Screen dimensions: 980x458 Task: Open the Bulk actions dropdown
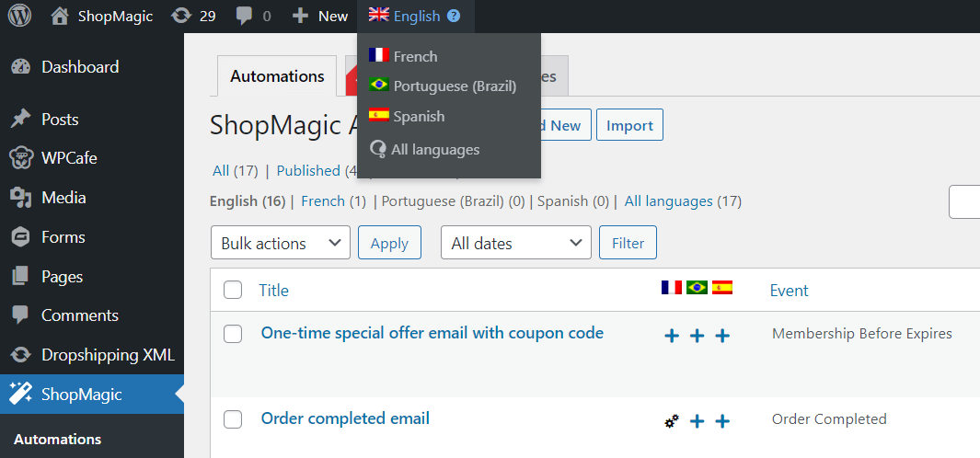pos(281,243)
